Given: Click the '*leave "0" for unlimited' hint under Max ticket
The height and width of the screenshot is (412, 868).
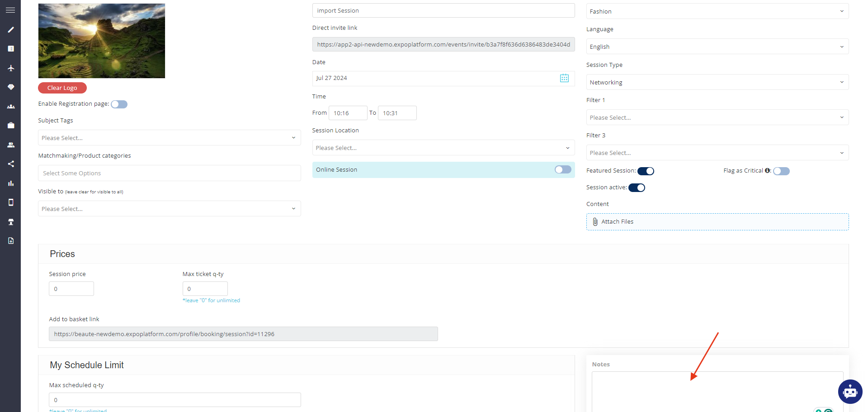Looking at the screenshot, I should point(211,300).
